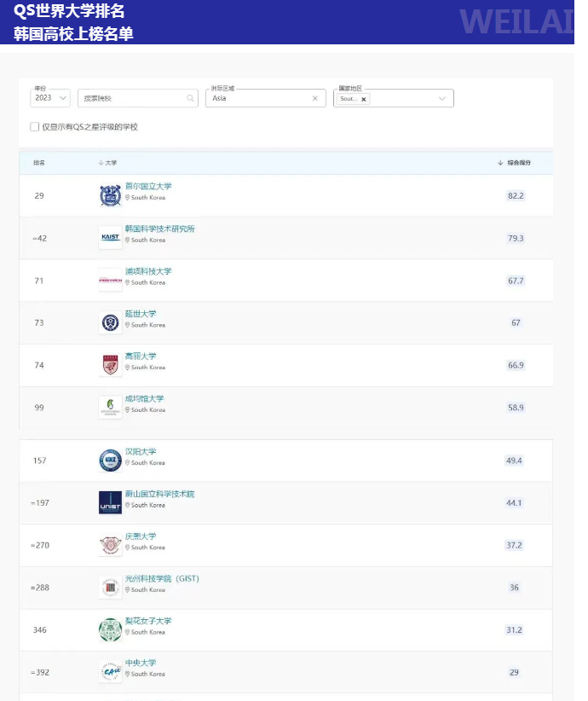Click the university search input field
This screenshot has height=701, width=588.
pos(137,98)
